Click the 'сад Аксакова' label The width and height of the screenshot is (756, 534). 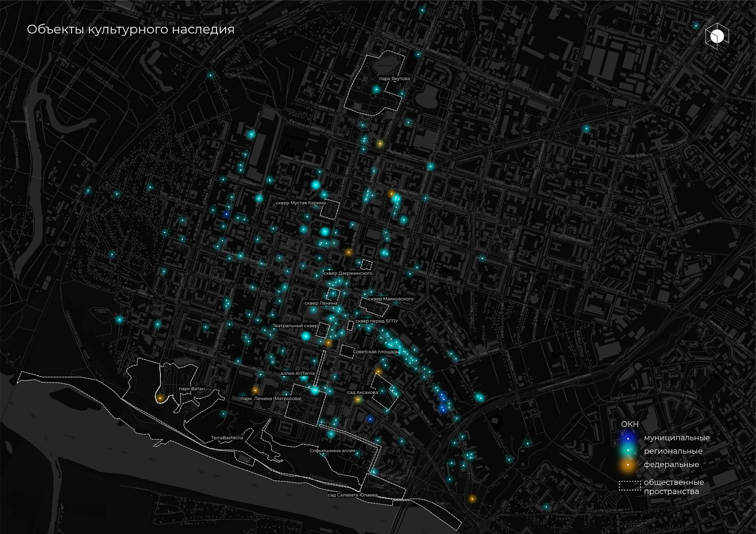(362, 392)
